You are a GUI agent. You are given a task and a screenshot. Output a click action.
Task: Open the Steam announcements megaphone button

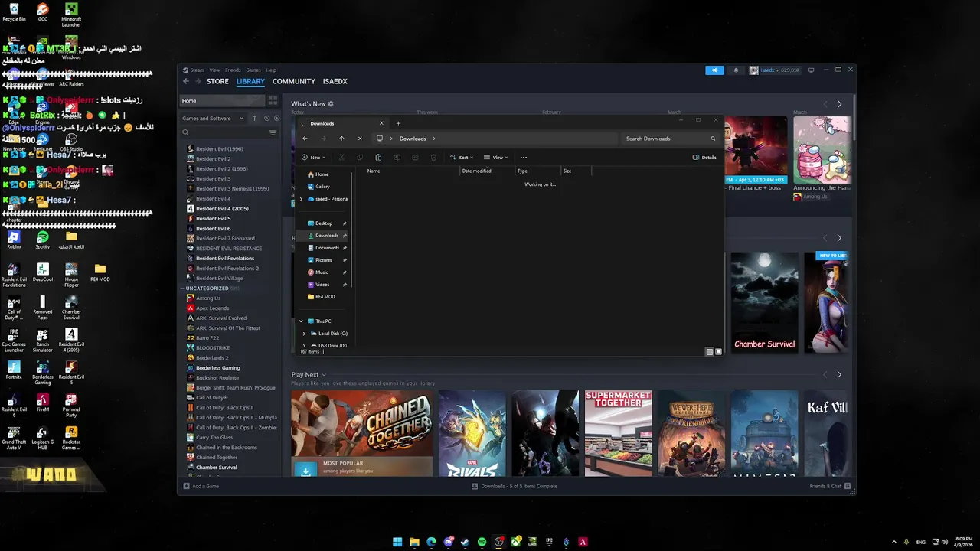[x=714, y=70]
